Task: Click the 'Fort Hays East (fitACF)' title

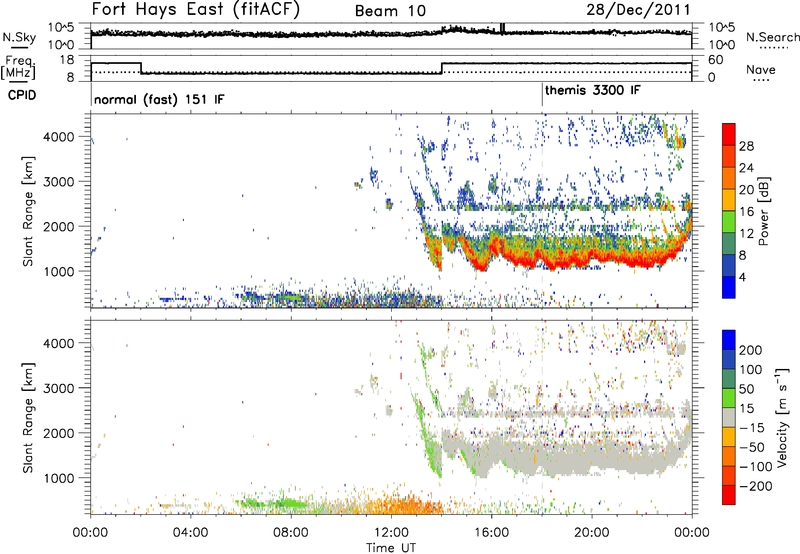Action: (x=195, y=9)
